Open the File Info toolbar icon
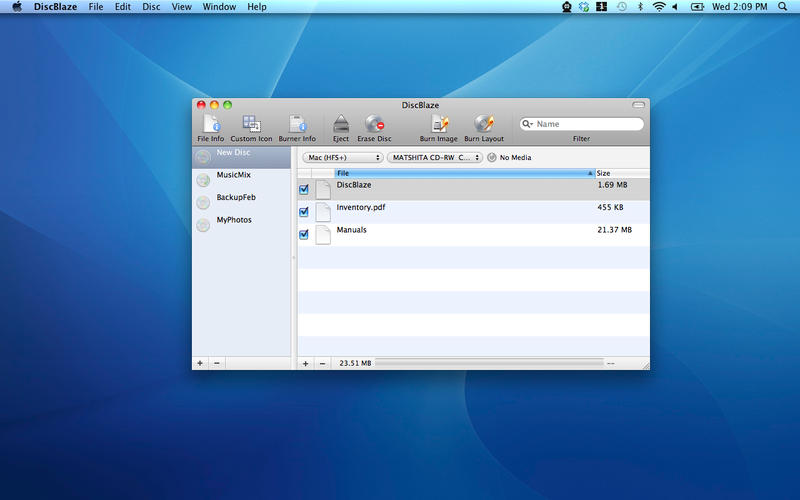This screenshot has width=800, height=500. click(211, 124)
